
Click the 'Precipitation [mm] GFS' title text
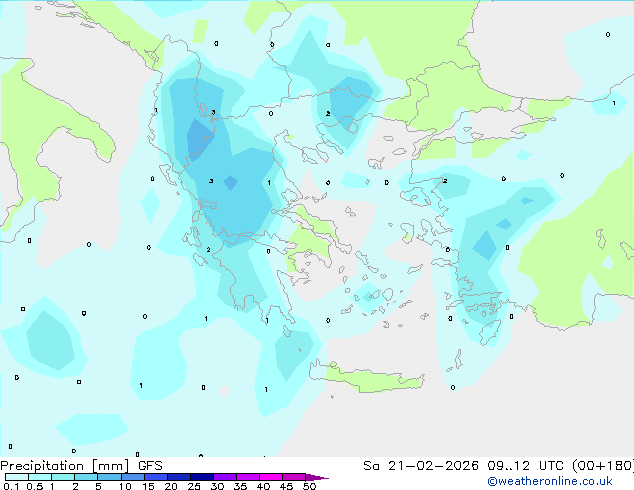pyautogui.click(x=81, y=466)
